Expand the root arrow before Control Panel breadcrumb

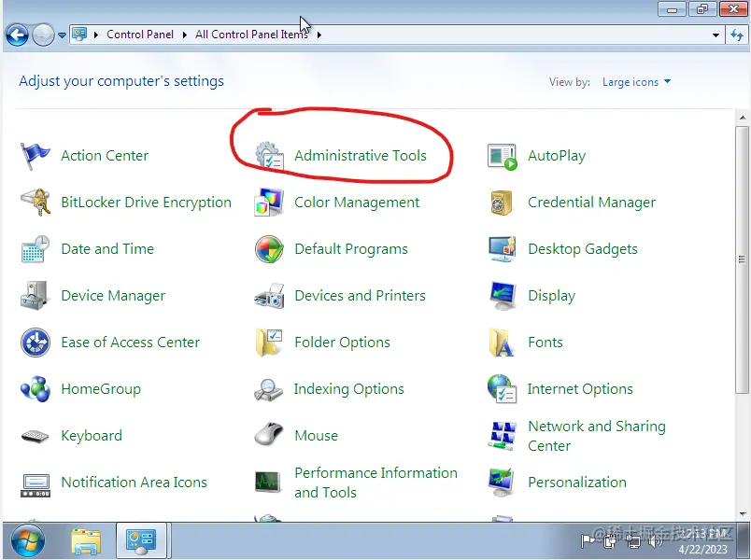pos(96,35)
